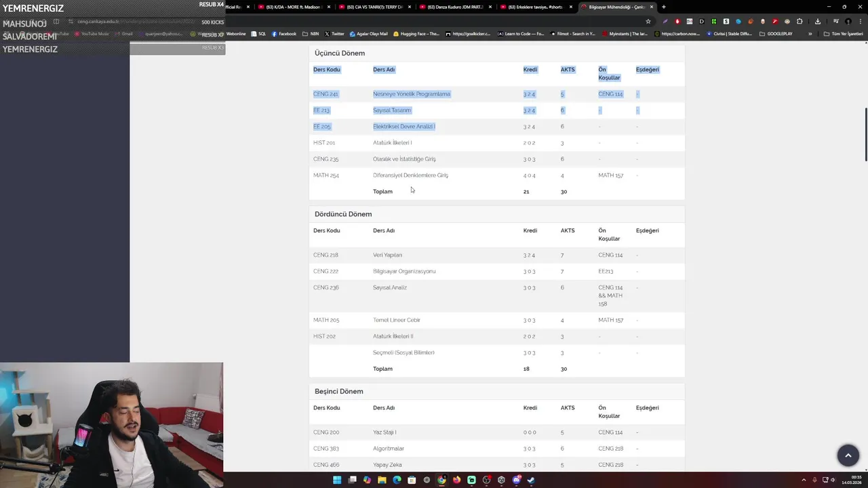The image size is (868, 488).
Task: Click the Sayısal Analiz course name
Action: coord(390,288)
